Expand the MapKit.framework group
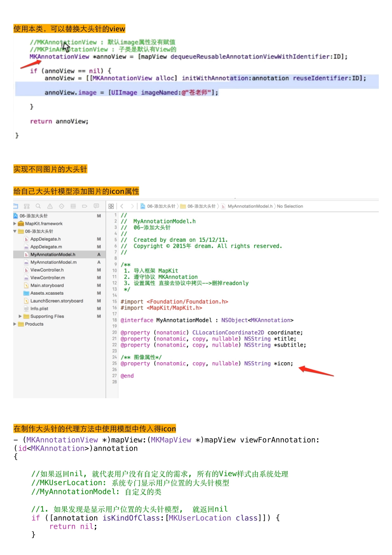Screen dimensions: 392x555 pyautogui.click(x=15, y=224)
